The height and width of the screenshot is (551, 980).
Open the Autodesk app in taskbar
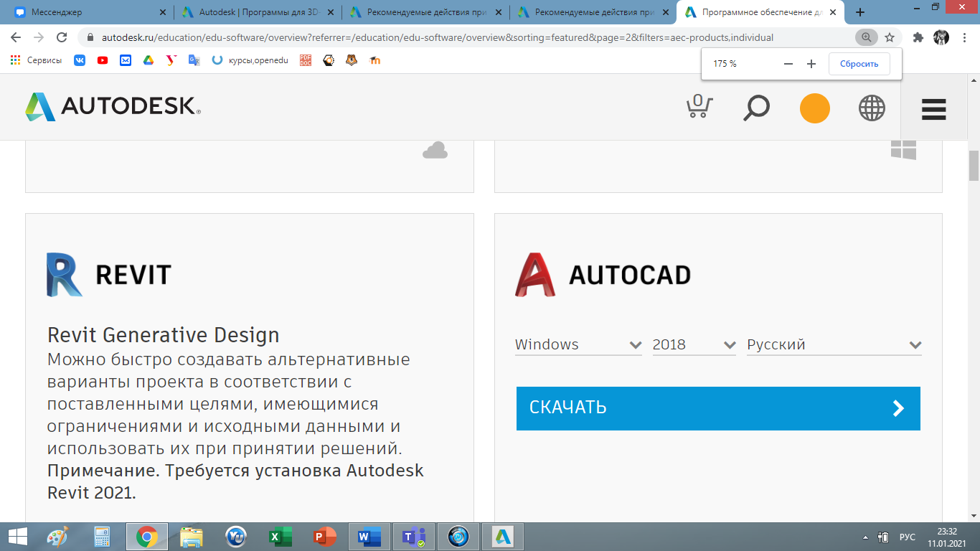coord(503,536)
